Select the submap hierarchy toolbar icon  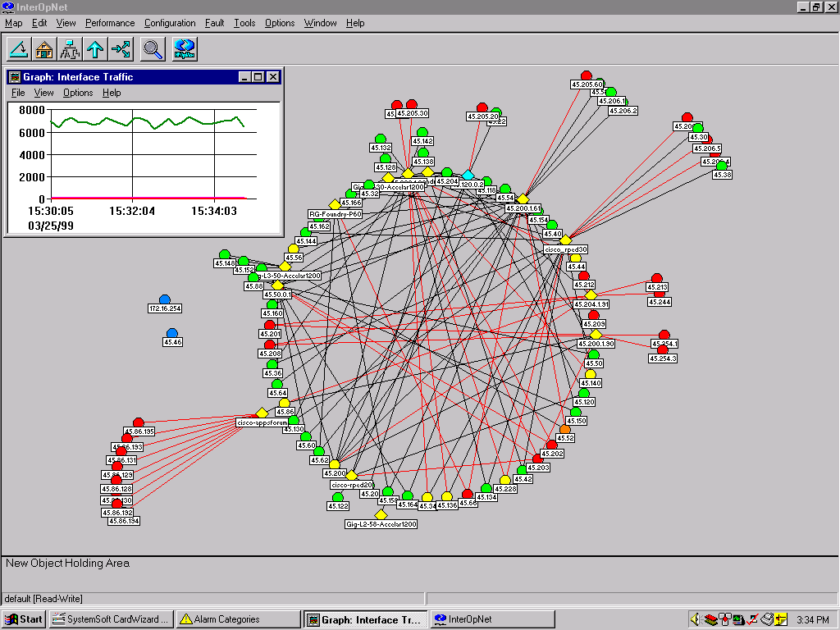[x=70, y=48]
